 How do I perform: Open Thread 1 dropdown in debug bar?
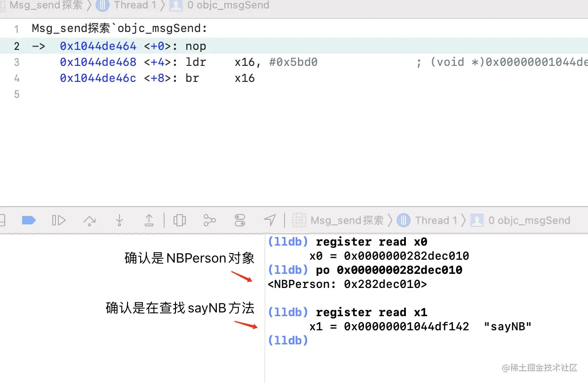[x=436, y=220]
